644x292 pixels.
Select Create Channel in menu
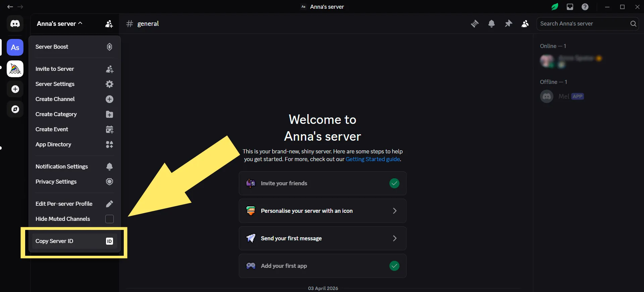coord(74,99)
